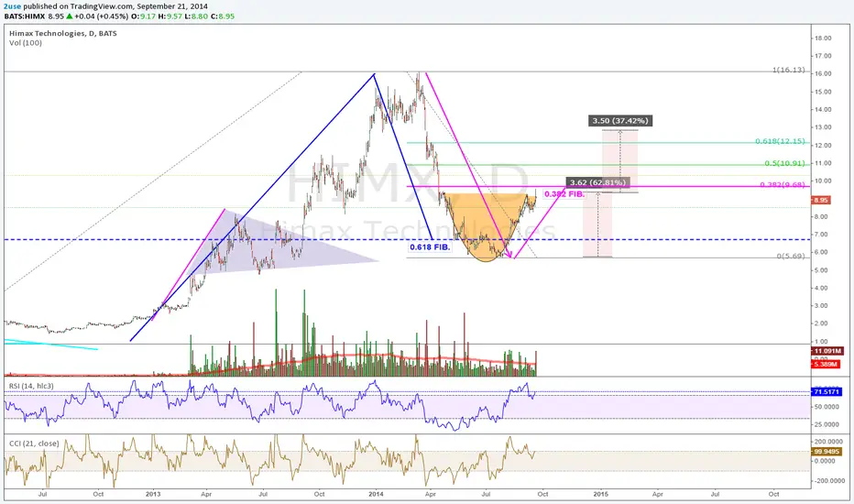Click the 1(16.13) Fibonacci level label

point(788,70)
